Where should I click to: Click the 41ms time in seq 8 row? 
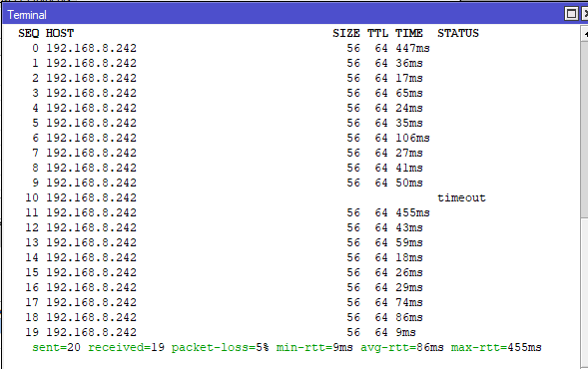pyautogui.click(x=409, y=169)
